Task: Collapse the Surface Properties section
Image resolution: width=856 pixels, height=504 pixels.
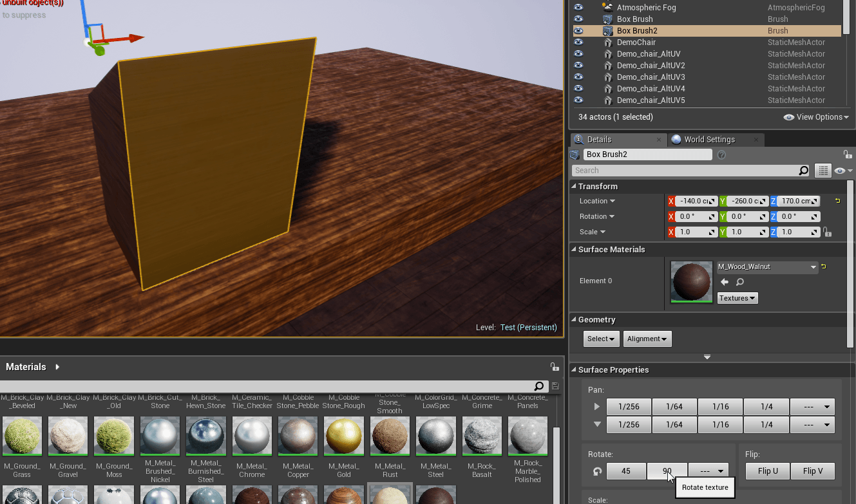Action: tap(574, 370)
